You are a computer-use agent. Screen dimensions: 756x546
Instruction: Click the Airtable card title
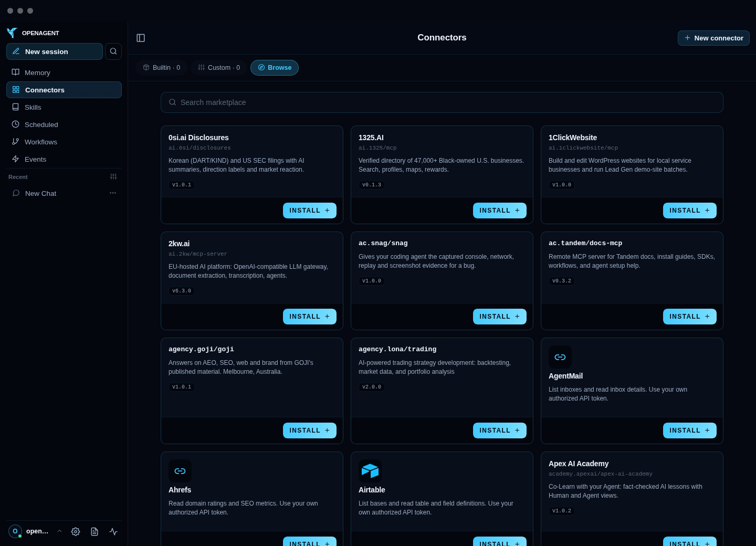(x=372, y=490)
